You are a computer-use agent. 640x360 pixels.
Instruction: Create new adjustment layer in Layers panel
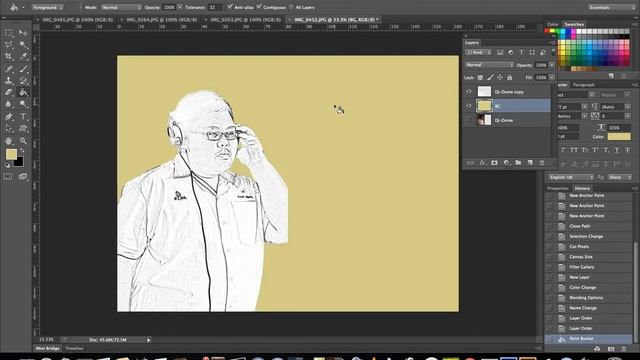coord(507,163)
